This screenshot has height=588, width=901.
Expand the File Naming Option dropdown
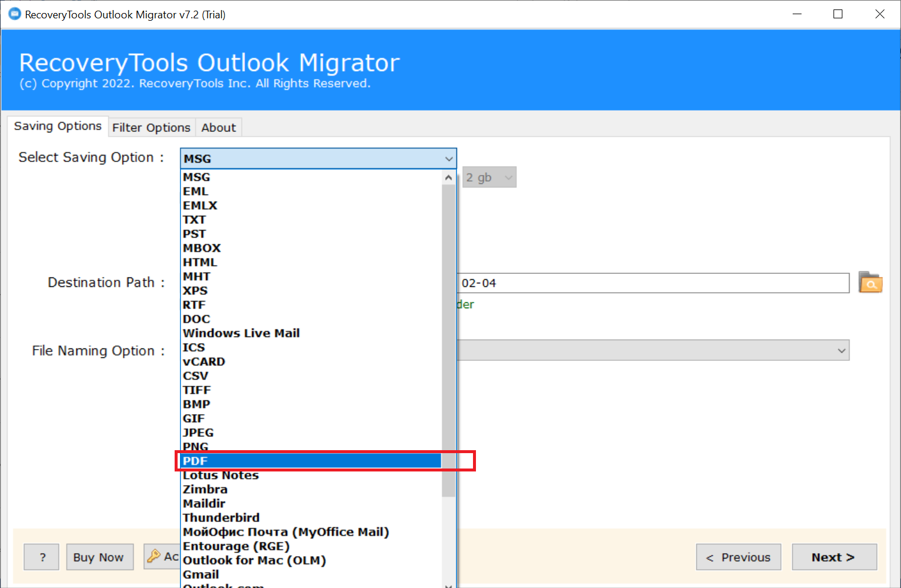[x=841, y=350]
